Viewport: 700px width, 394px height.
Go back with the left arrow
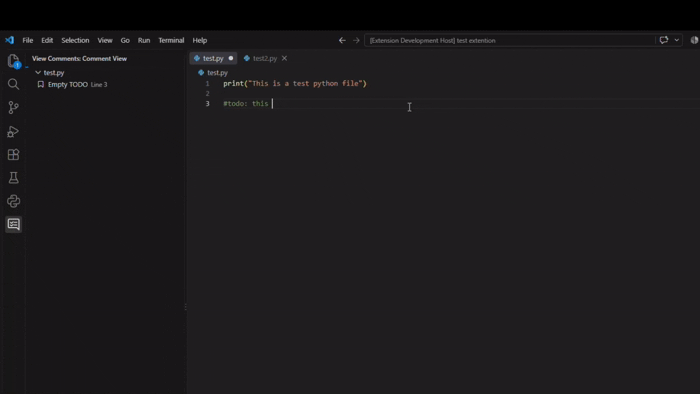[x=342, y=40]
